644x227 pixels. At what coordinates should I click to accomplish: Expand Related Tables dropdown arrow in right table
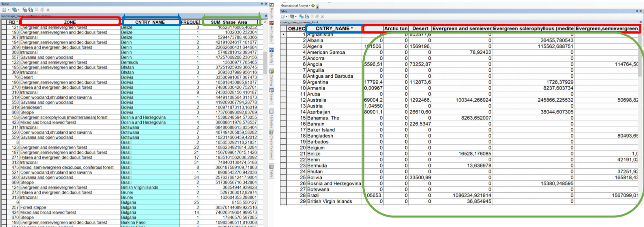296,17
